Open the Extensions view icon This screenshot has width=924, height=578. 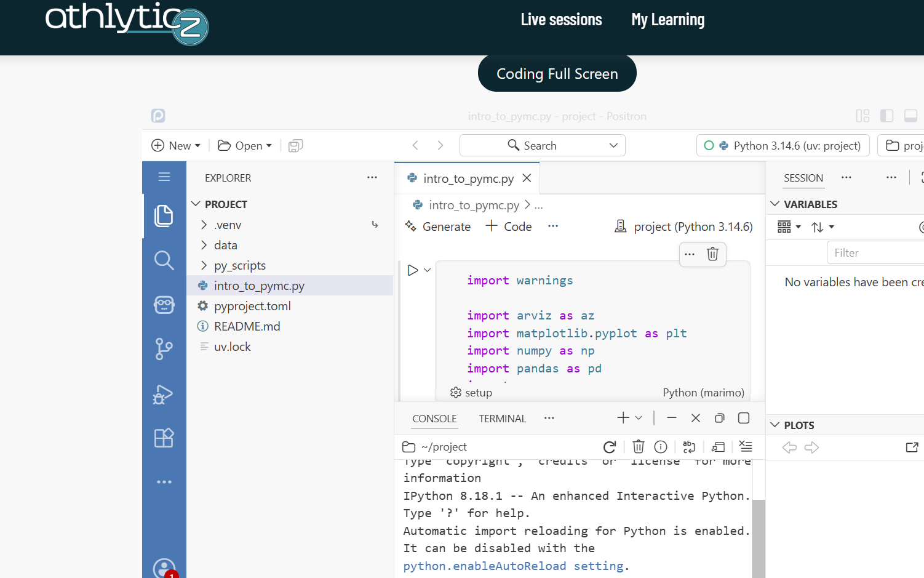[x=164, y=438]
